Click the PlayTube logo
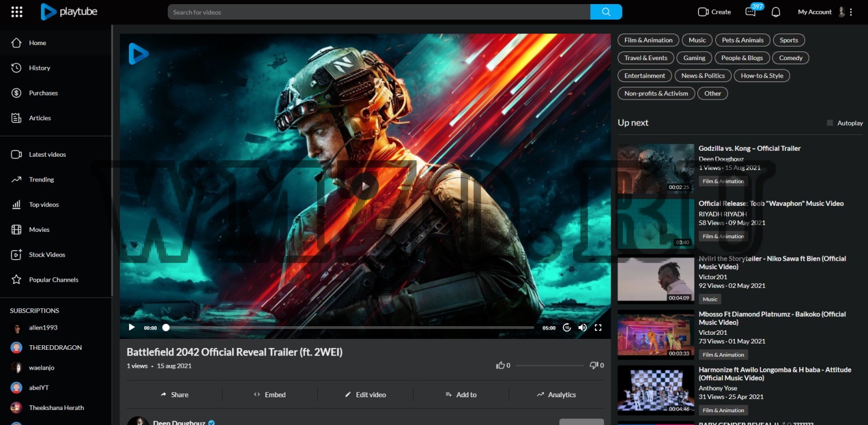 click(69, 12)
